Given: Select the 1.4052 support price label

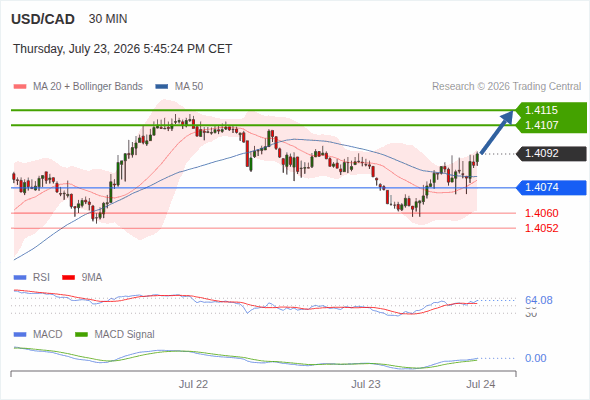Looking at the screenshot, I should point(541,228).
